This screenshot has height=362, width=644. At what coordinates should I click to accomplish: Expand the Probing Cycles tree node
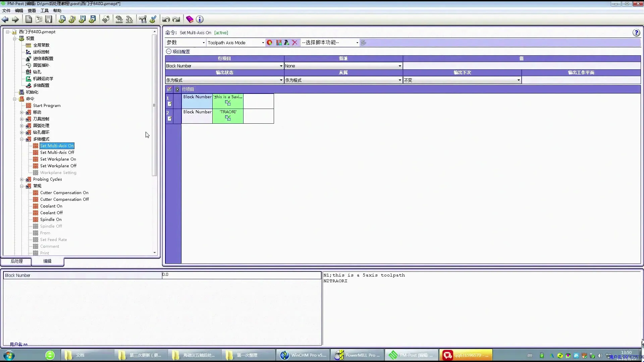pos(22,179)
